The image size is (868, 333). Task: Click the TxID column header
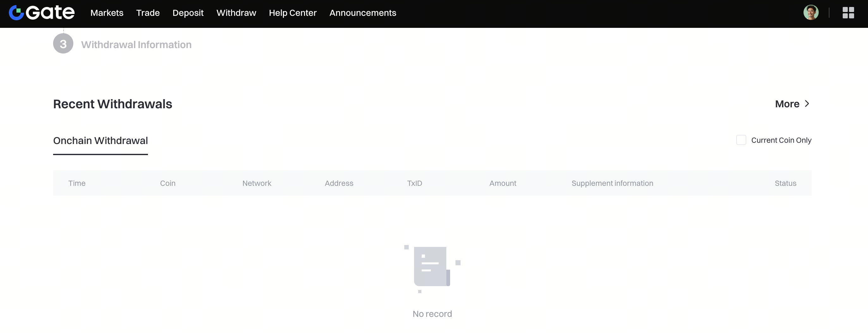tap(414, 183)
